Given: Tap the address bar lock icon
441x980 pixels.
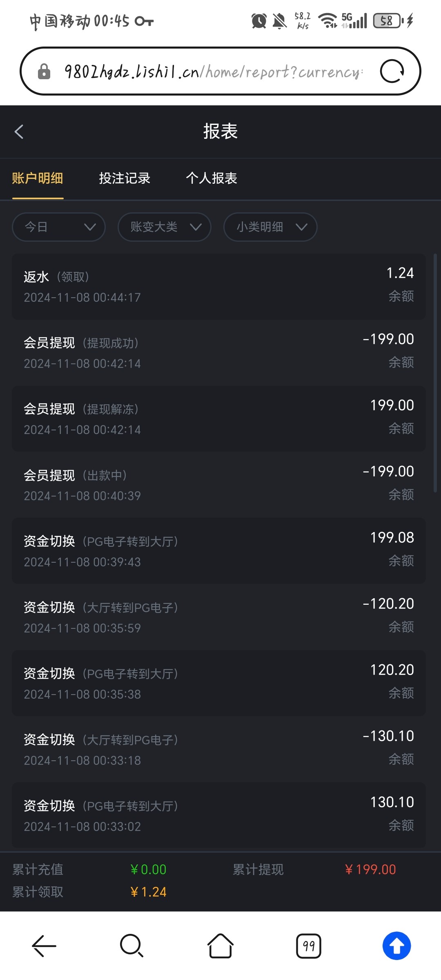Looking at the screenshot, I should point(44,71).
